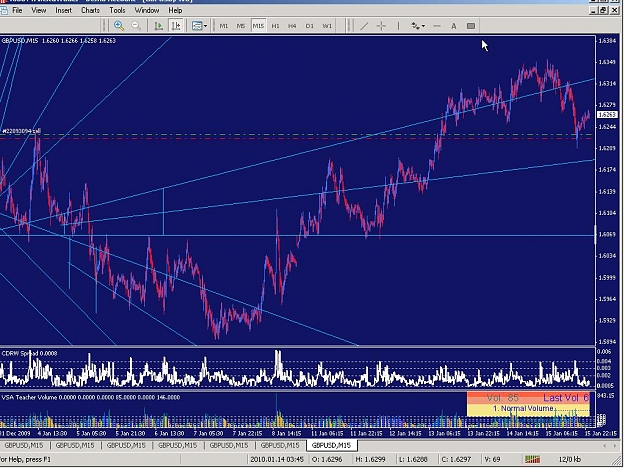
Task: Open the Charts menu
Action: 90,10
